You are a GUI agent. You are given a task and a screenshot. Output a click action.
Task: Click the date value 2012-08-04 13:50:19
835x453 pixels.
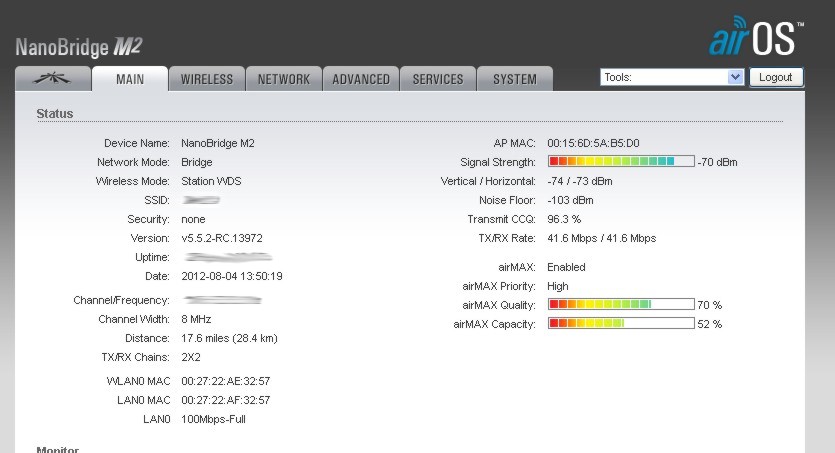(x=232, y=276)
